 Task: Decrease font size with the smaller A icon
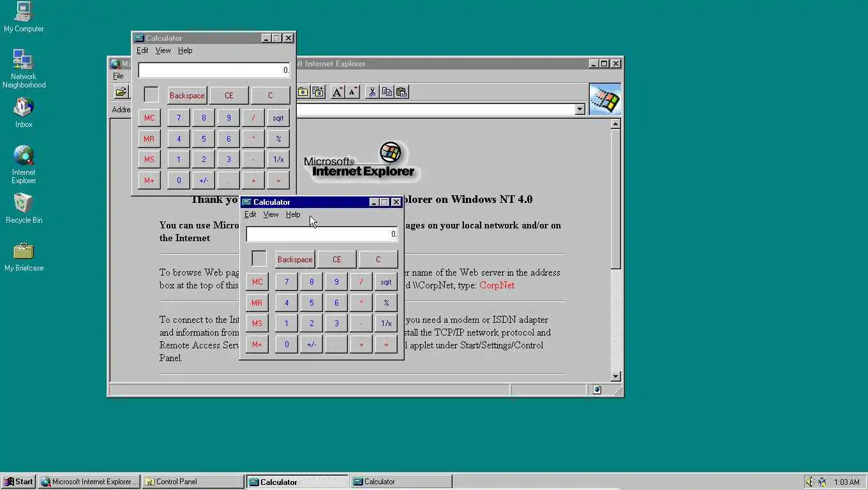[x=352, y=92]
